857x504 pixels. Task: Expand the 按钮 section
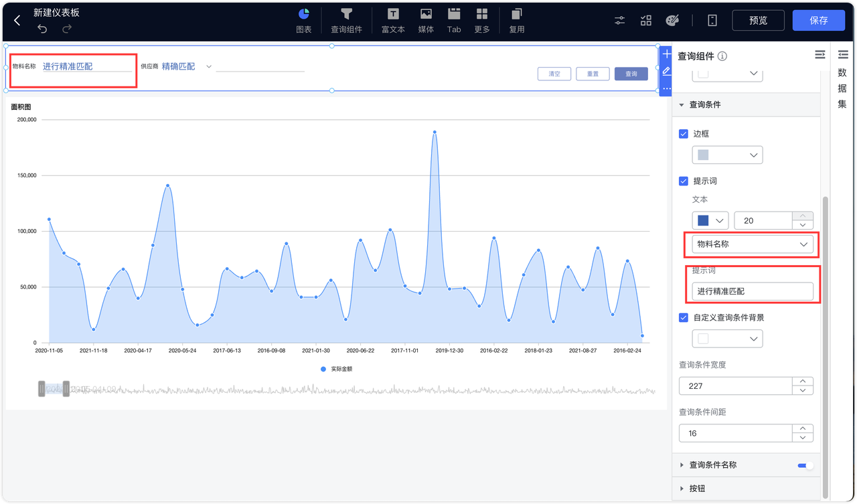[682, 489]
